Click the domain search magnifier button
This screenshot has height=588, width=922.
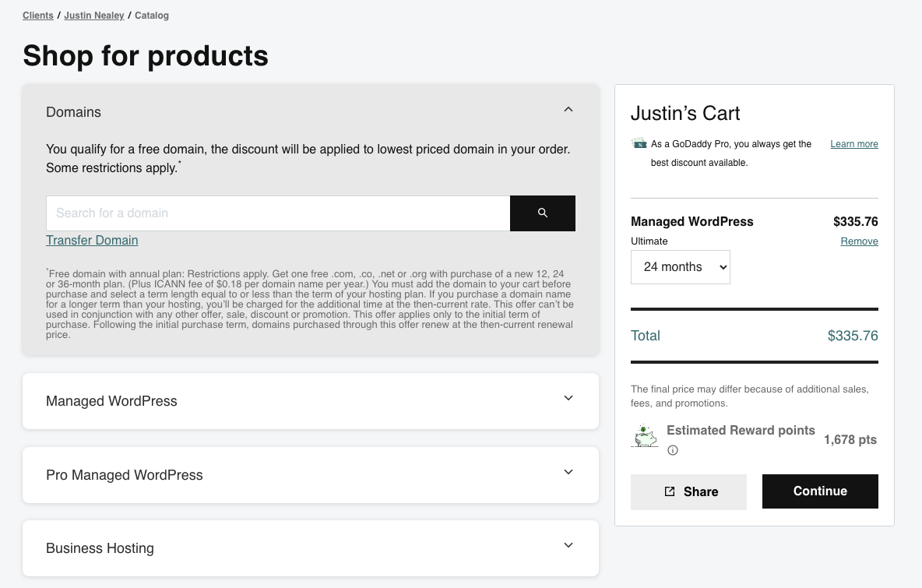tap(542, 213)
